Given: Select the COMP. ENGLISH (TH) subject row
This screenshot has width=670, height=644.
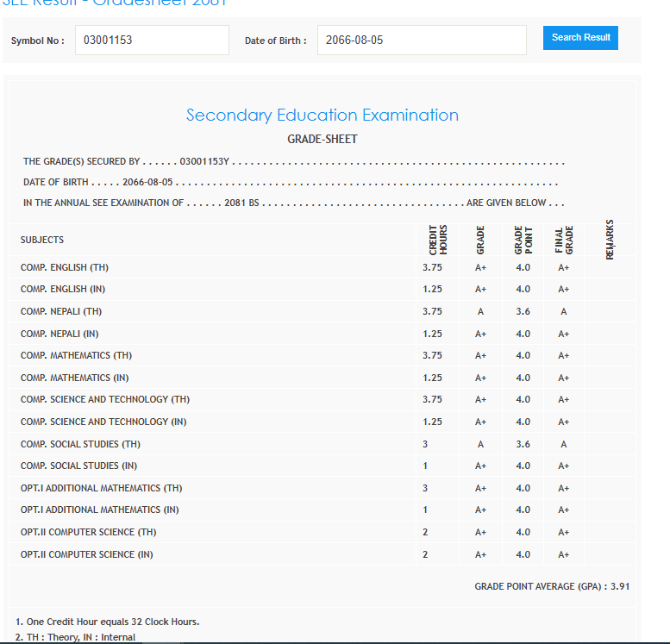Looking at the screenshot, I should coord(65,267).
